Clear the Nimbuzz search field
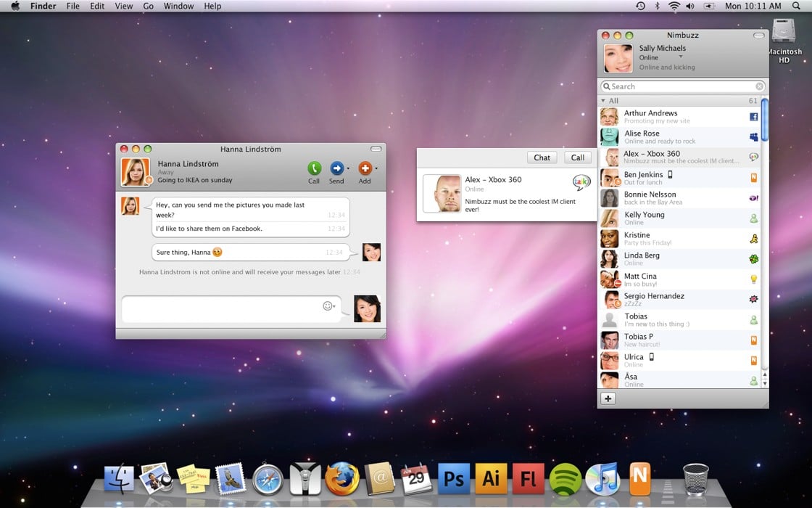Image resolution: width=812 pixels, height=508 pixels. [759, 86]
